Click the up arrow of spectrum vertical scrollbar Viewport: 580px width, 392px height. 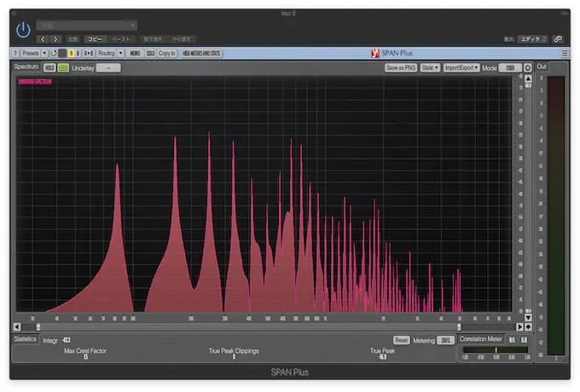[529, 78]
